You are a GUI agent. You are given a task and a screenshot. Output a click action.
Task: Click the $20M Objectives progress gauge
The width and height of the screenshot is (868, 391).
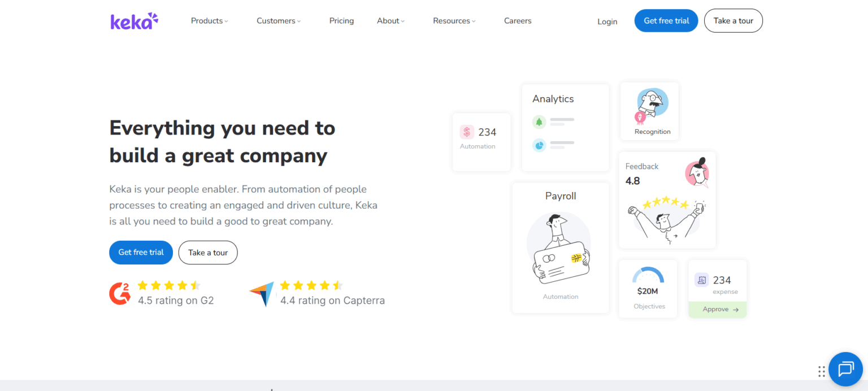click(648, 275)
